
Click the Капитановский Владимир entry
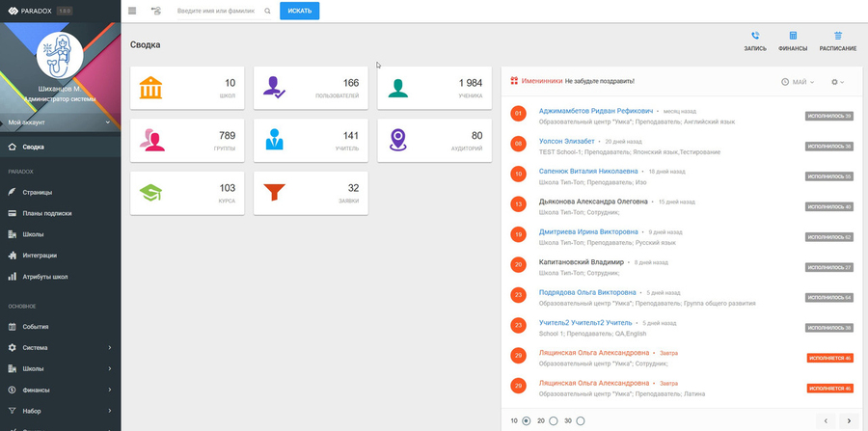tap(582, 262)
